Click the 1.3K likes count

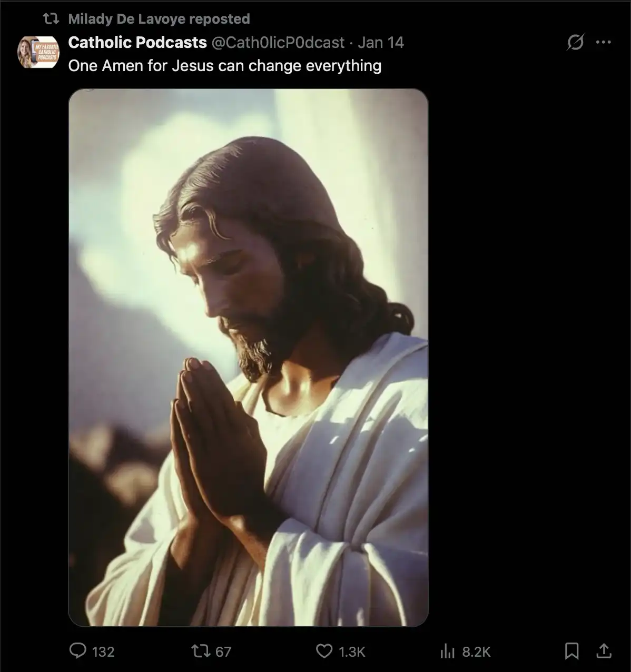pos(352,652)
